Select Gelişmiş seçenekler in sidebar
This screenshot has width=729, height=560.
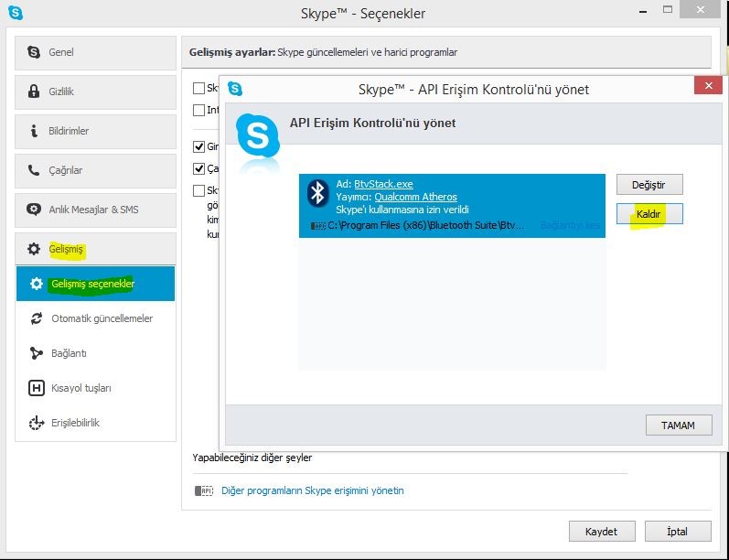coord(95,284)
